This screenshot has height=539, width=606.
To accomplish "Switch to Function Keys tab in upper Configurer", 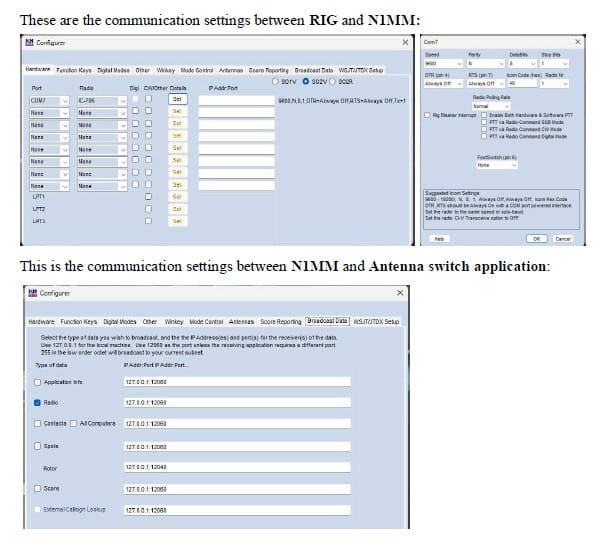I will coord(74,70).
